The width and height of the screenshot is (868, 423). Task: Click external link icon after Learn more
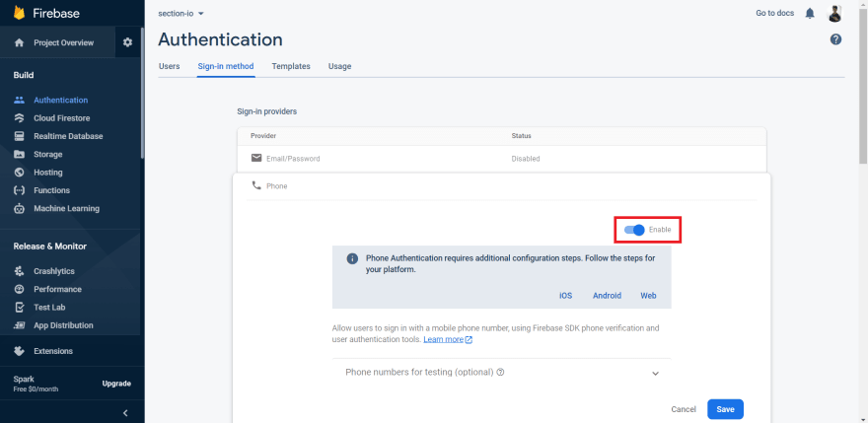[x=469, y=339]
